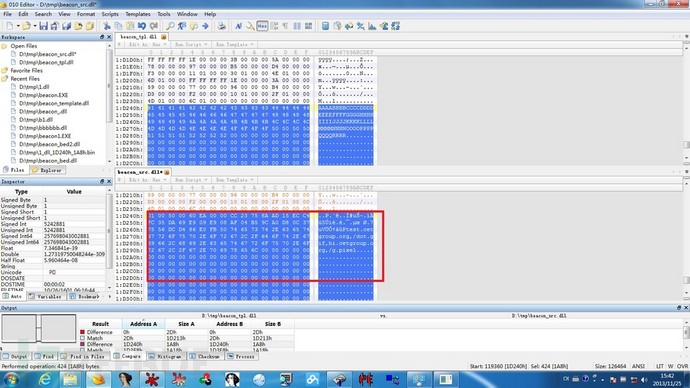Open the New file dropdown arrow
Screen dimensions: 690x388
point(18,26)
